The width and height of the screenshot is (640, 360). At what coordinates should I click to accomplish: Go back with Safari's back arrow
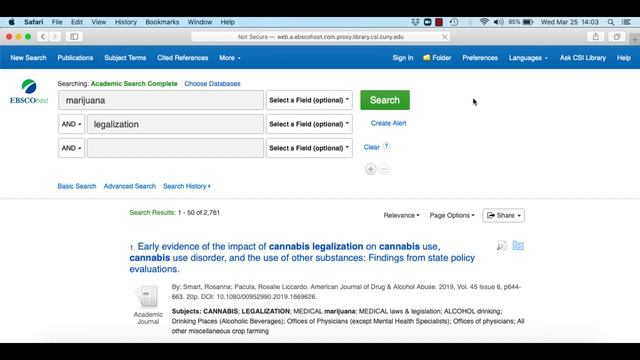tap(43, 37)
